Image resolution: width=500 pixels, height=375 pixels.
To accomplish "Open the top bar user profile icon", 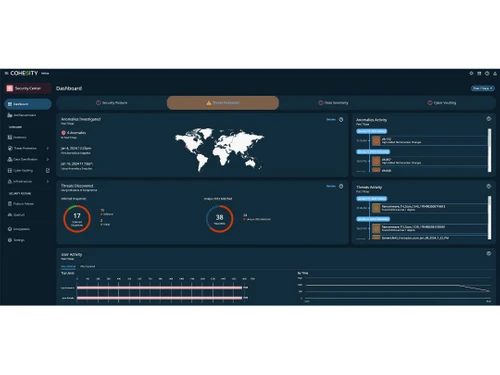I will click(495, 73).
